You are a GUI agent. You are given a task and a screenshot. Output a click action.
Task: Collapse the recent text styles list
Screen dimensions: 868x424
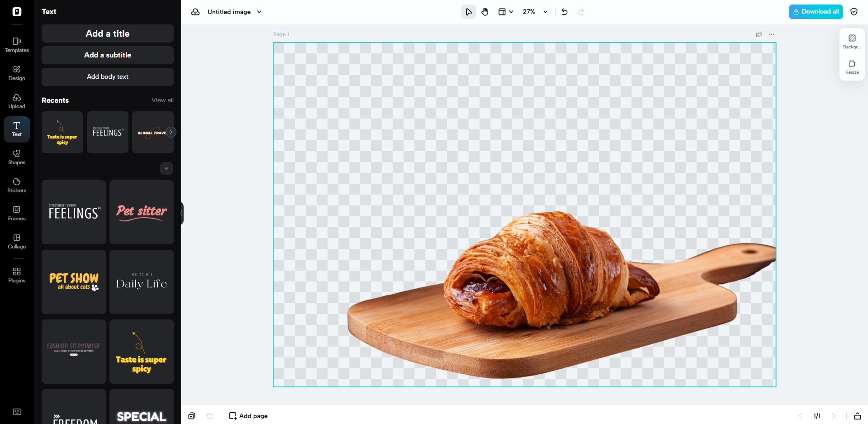(x=166, y=168)
